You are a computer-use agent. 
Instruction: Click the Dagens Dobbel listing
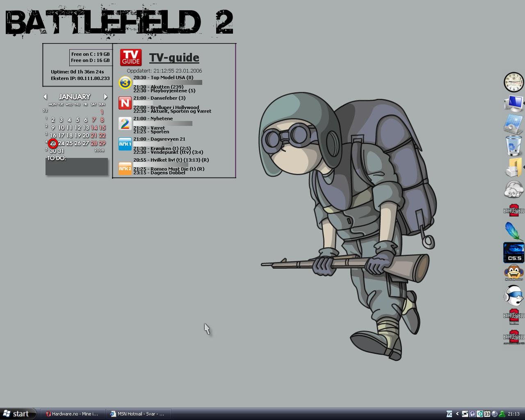pyautogui.click(x=159, y=173)
